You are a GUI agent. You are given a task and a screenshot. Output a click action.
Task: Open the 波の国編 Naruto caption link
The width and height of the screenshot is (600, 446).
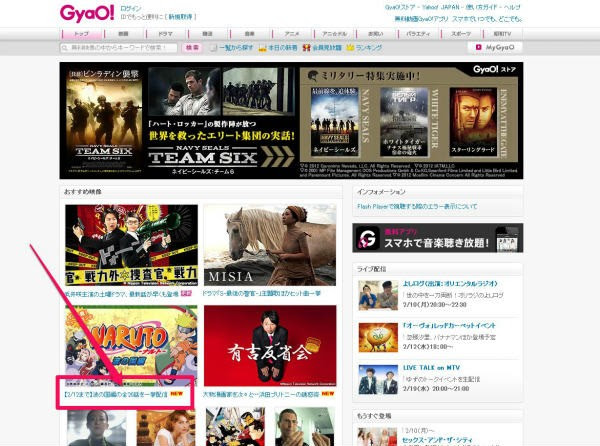click(116, 394)
